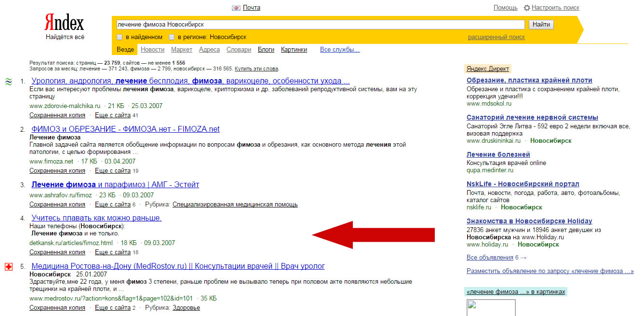Open result "Урология, андрология, лечение бесплодия"
This screenshot has width=644, height=316.
(x=190, y=81)
